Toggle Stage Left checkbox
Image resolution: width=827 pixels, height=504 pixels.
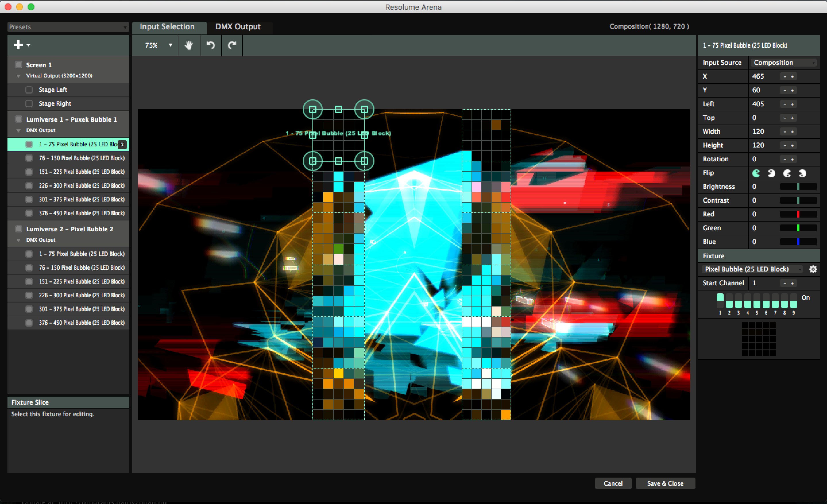(29, 90)
